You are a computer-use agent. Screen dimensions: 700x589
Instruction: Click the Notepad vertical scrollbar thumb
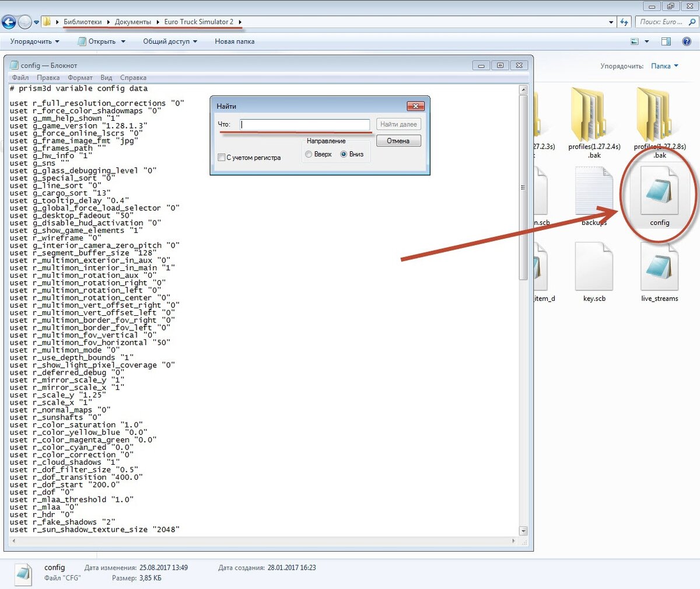point(523,187)
